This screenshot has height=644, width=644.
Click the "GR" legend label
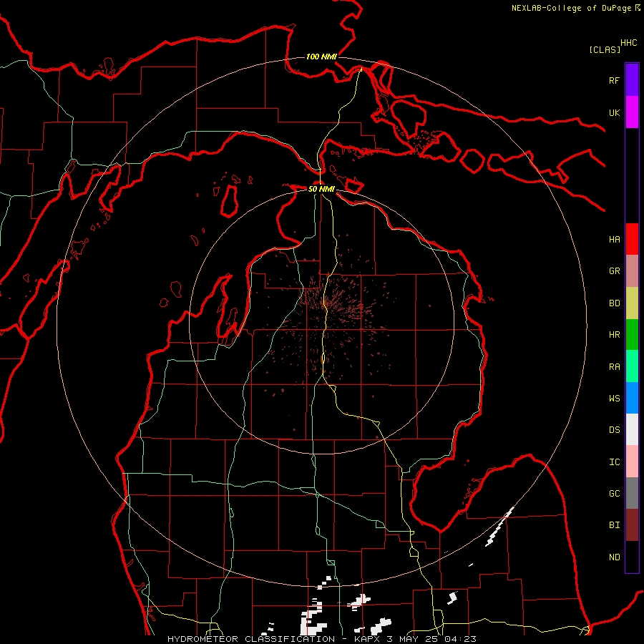click(614, 271)
